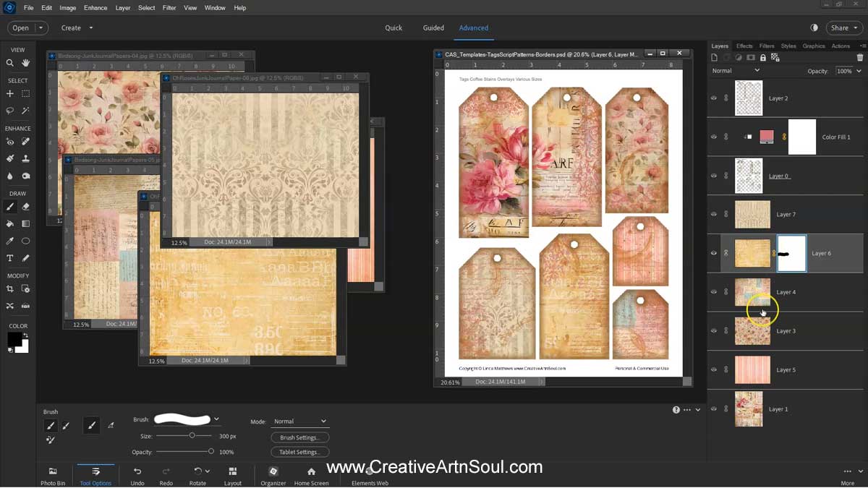Image resolution: width=868 pixels, height=488 pixels.
Task: Hide Layer 2 with its eye toggle
Action: [x=713, y=98]
